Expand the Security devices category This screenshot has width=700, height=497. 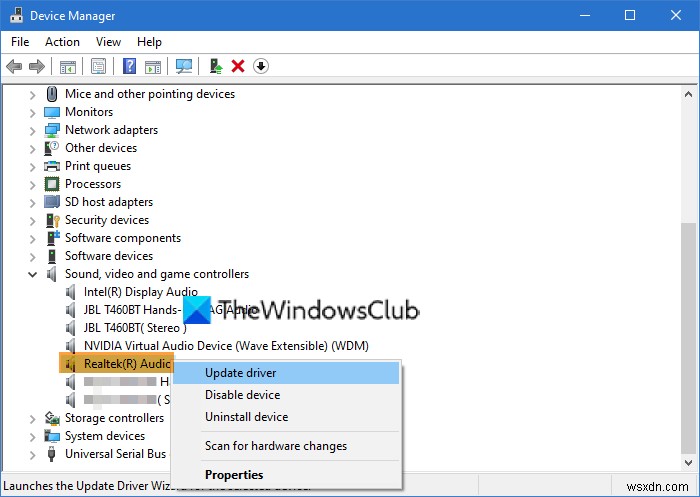tap(33, 221)
